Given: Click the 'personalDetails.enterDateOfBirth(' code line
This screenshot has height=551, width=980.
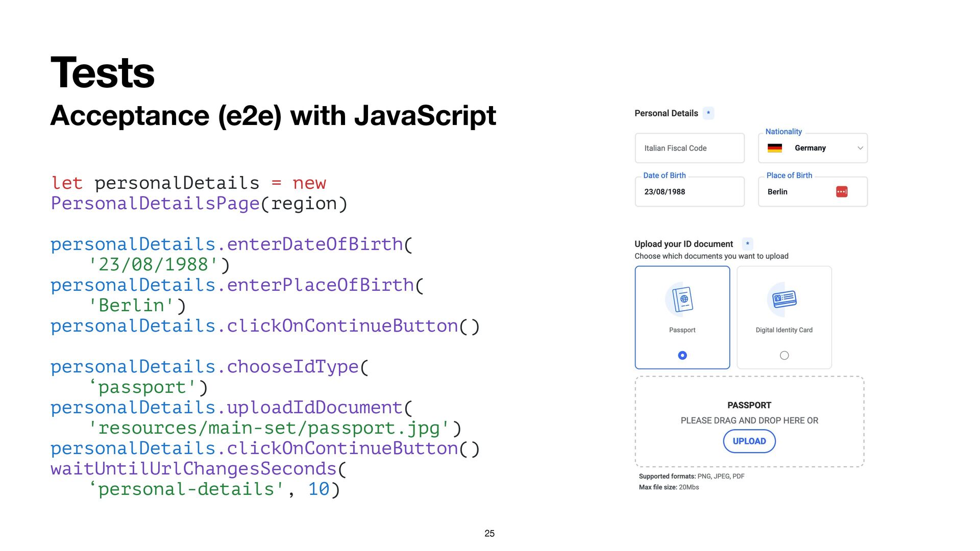Looking at the screenshot, I should (x=231, y=244).
